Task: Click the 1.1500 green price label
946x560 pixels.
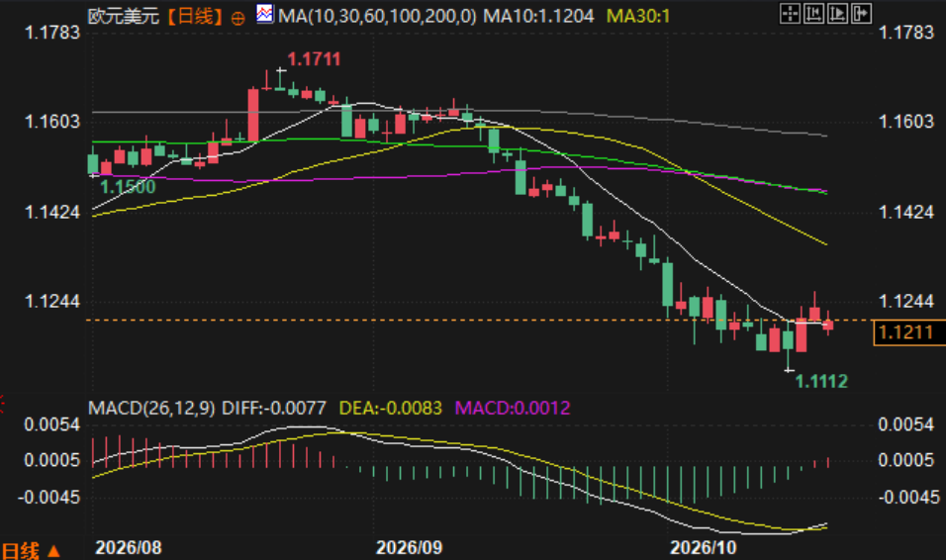Action: [128, 187]
